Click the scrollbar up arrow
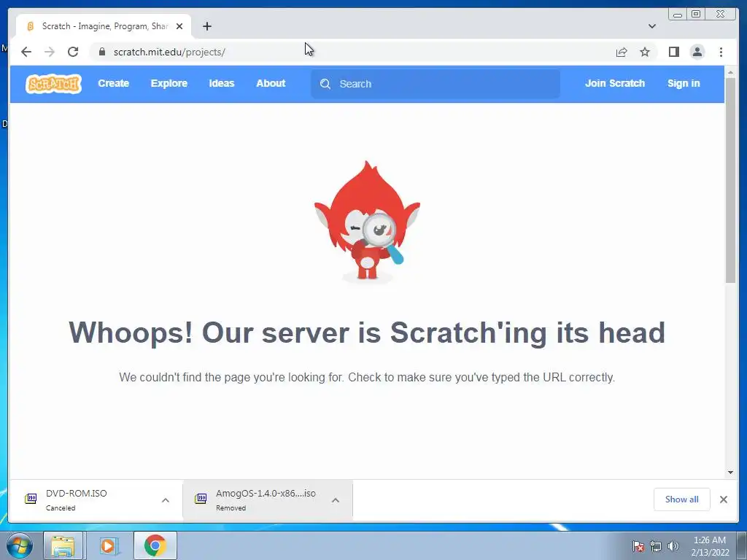747x560 pixels. [x=730, y=72]
